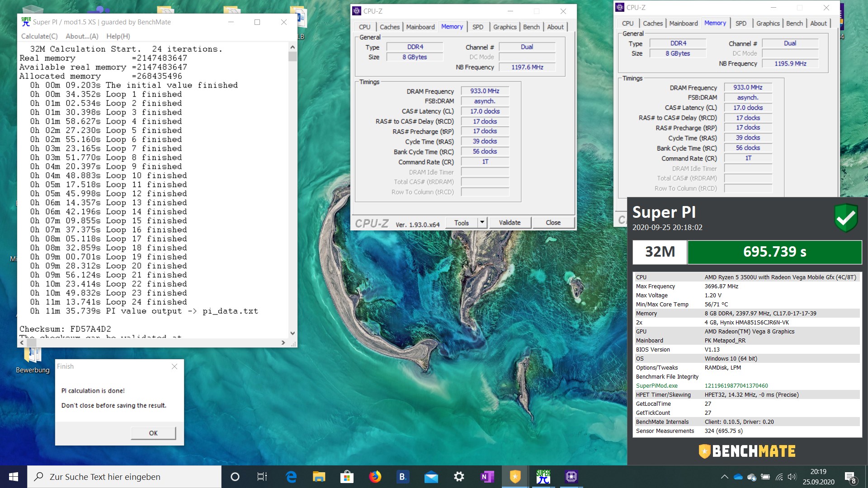
Task: Switch to CPU tab in center CPU-Z
Action: point(364,27)
